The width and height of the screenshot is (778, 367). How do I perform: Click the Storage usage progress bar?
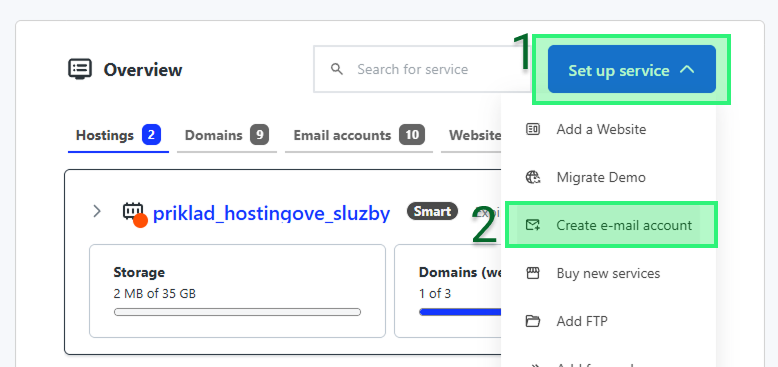click(237, 312)
